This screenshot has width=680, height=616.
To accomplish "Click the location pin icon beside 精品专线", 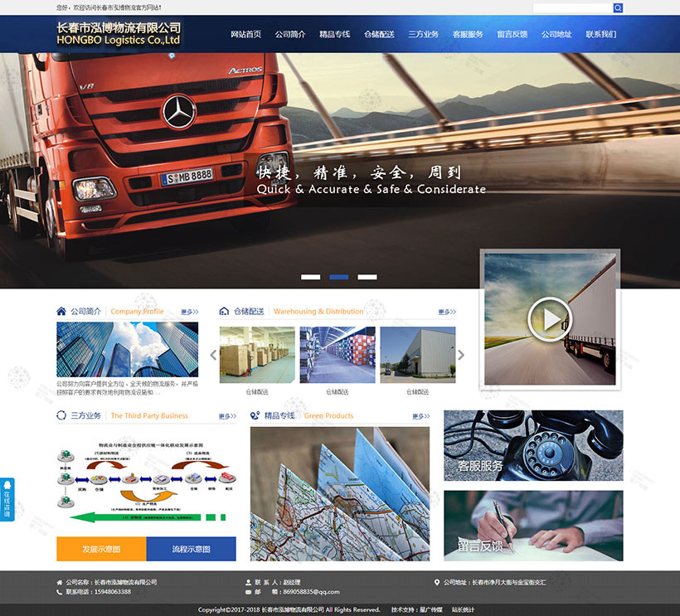I will (x=255, y=415).
